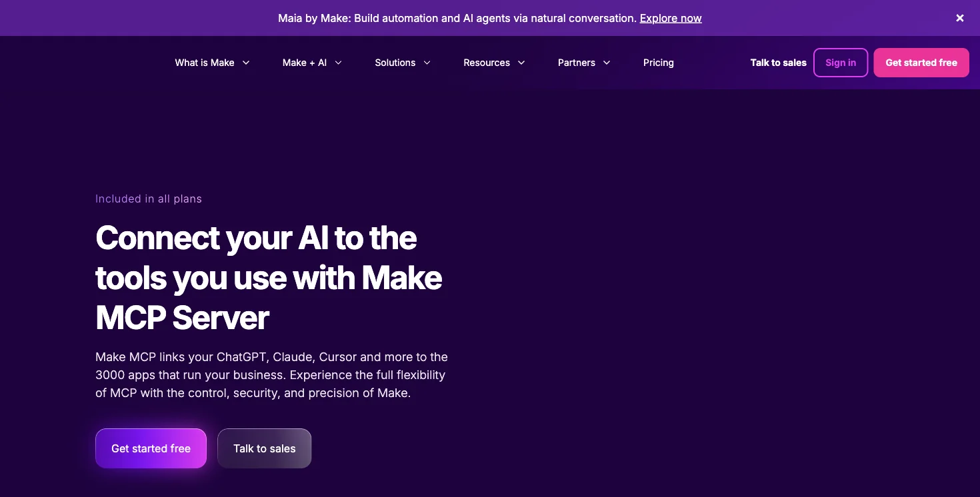Expand the What is Make chevron
Image resolution: width=980 pixels, height=497 pixels.
tap(246, 63)
